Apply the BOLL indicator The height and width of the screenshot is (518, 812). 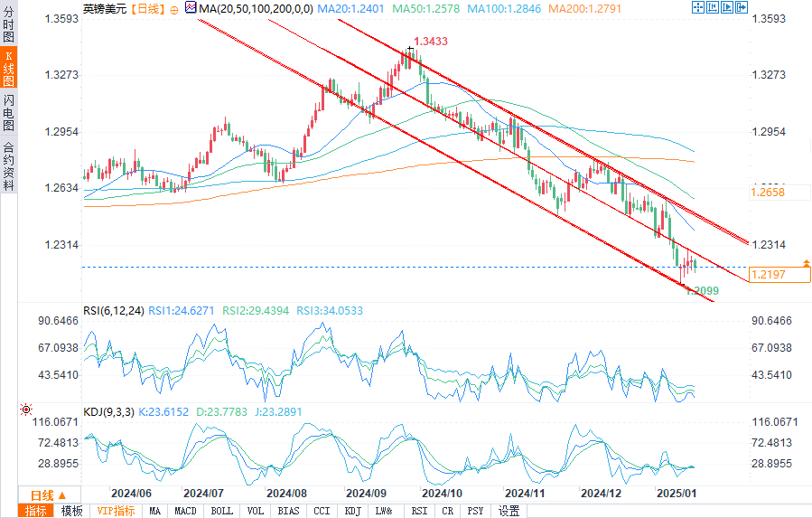(x=222, y=511)
